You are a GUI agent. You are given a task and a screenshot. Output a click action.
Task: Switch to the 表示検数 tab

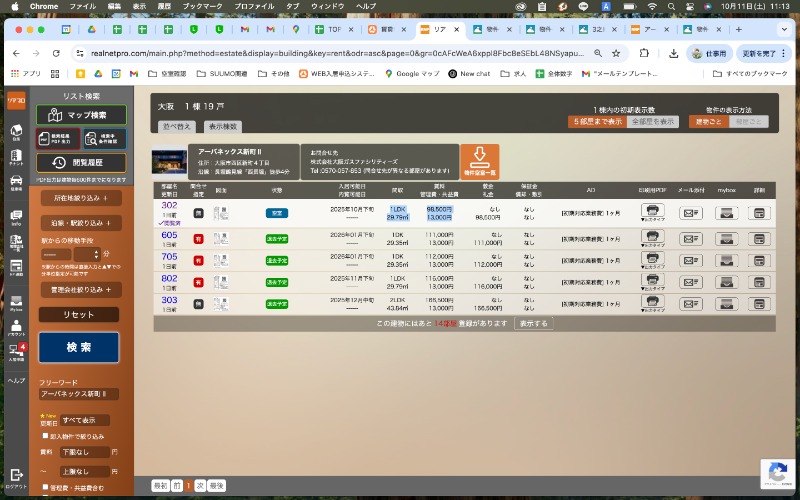[222, 127]
